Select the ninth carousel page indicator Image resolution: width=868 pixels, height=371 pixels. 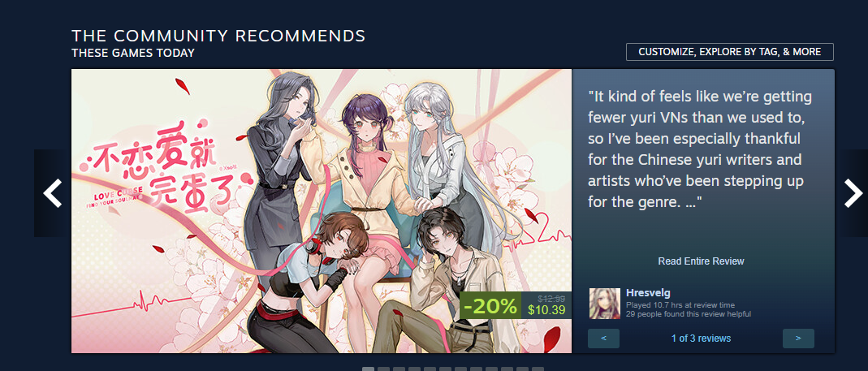pyautogui.click(x=491, y=369)
